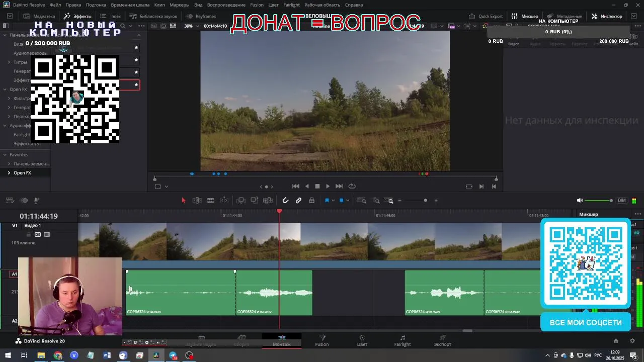Click the Match Frame viewer icon
The height and width of the screenshot is (362, 644).
click(469, 187)
